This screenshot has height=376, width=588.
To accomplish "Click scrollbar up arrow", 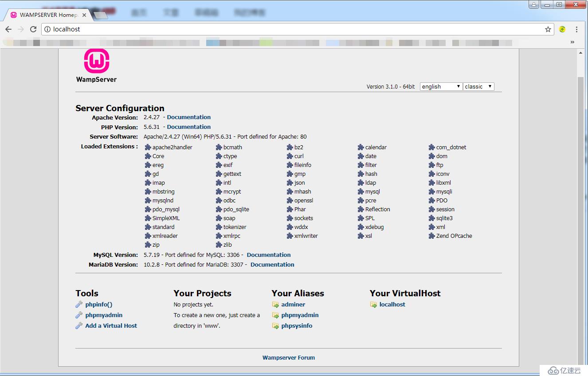I will [x=581, y=53].
